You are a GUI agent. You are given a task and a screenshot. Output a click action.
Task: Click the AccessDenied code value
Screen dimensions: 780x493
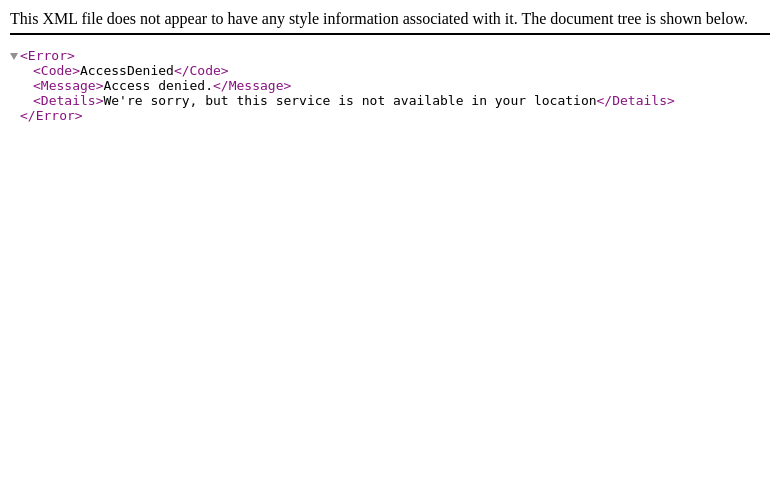127,71
